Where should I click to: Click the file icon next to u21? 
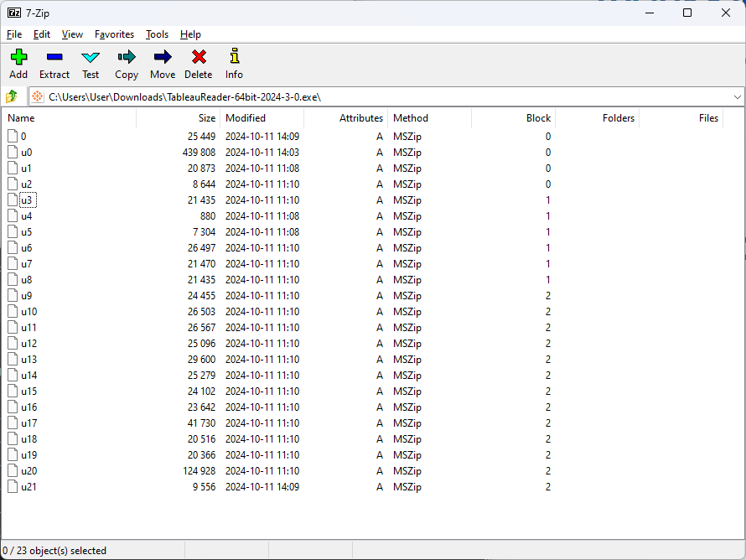pos(13,487)
